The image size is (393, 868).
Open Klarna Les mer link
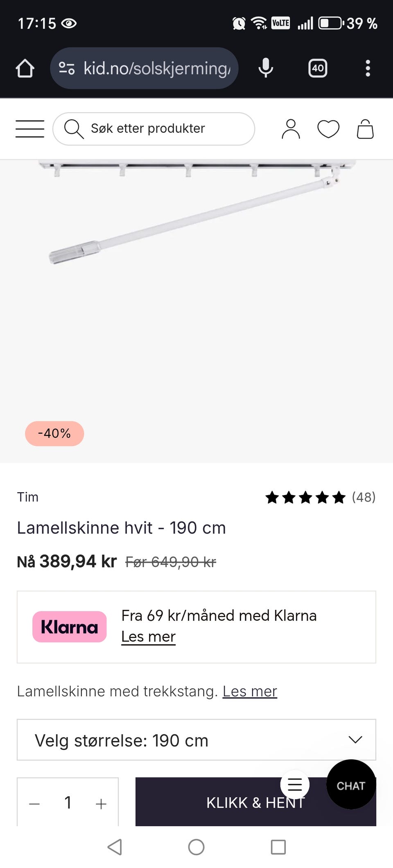pyautogui.click(x=148, y=637)
